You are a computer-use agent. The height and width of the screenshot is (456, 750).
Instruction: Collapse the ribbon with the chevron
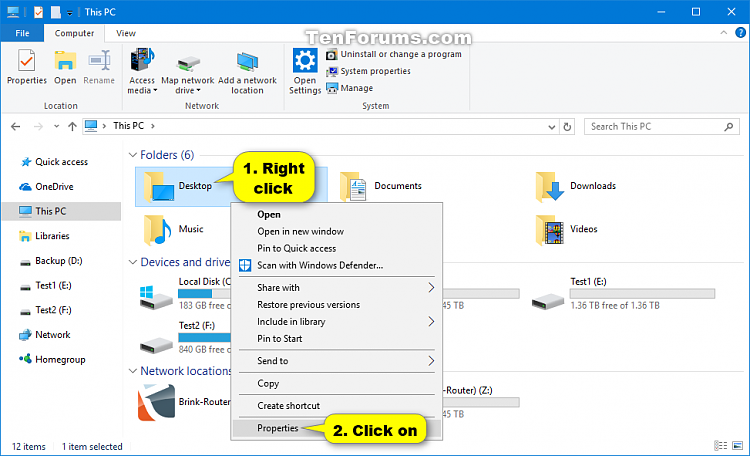[724, 33]
